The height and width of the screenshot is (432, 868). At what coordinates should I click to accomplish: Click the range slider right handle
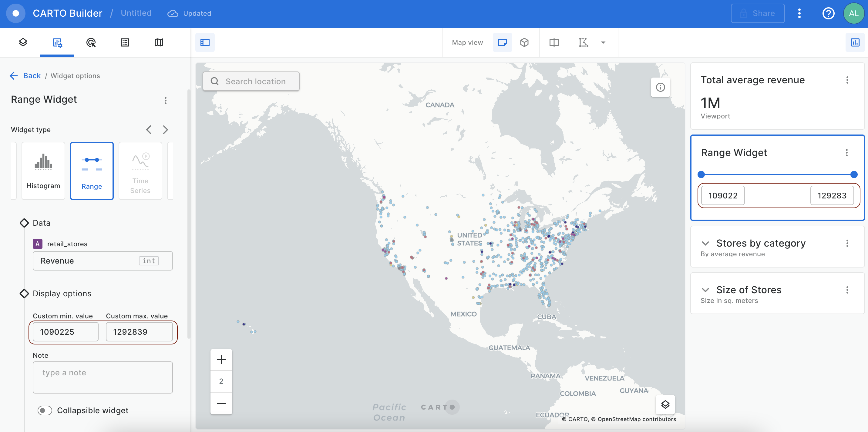point(854,174)
